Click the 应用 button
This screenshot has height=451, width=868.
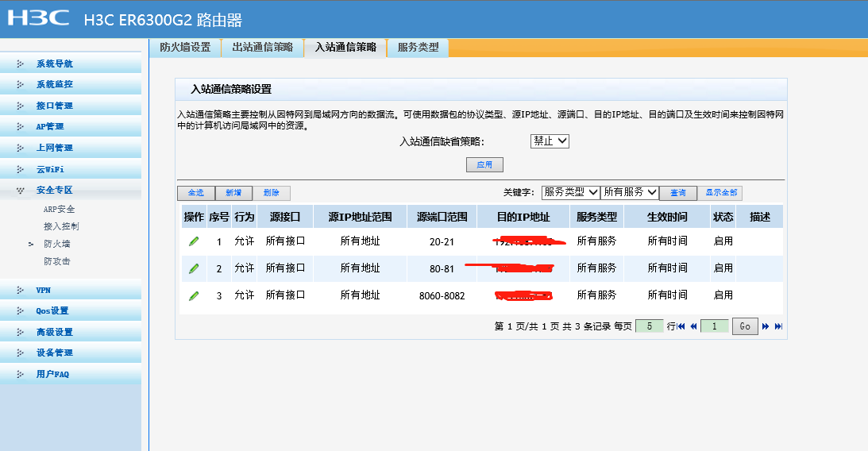point(484,165)
